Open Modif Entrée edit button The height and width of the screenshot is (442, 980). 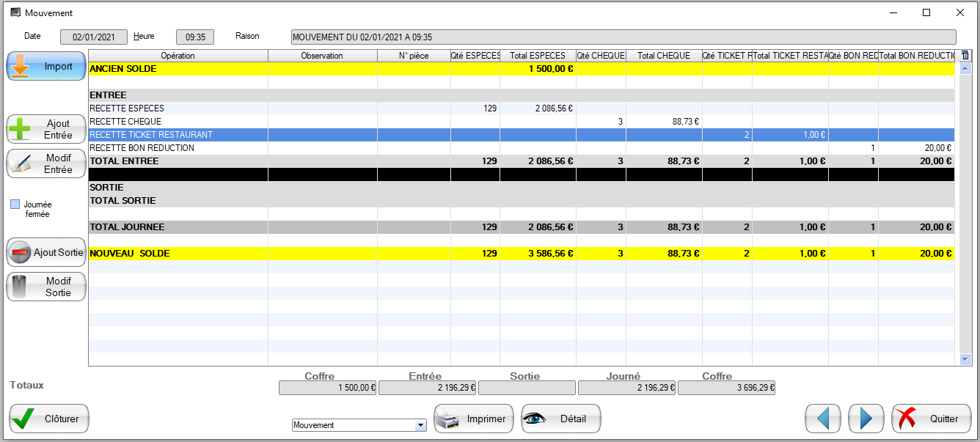click(x=46, y=163)
